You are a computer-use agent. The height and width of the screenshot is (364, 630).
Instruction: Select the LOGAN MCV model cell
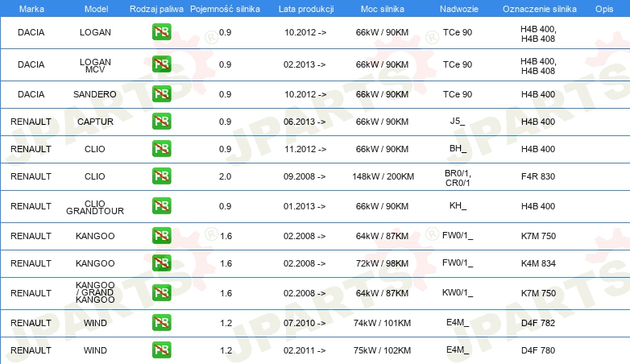click(95, 65)
